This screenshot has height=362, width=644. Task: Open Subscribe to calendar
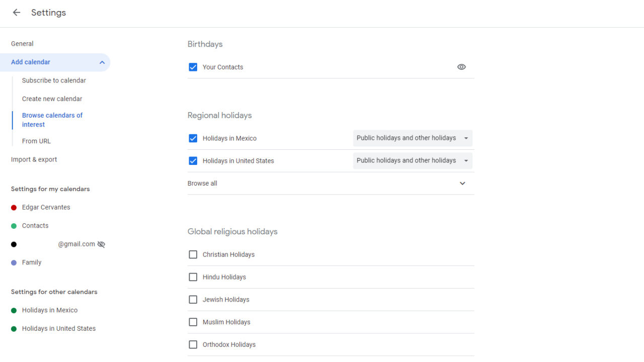54,80
